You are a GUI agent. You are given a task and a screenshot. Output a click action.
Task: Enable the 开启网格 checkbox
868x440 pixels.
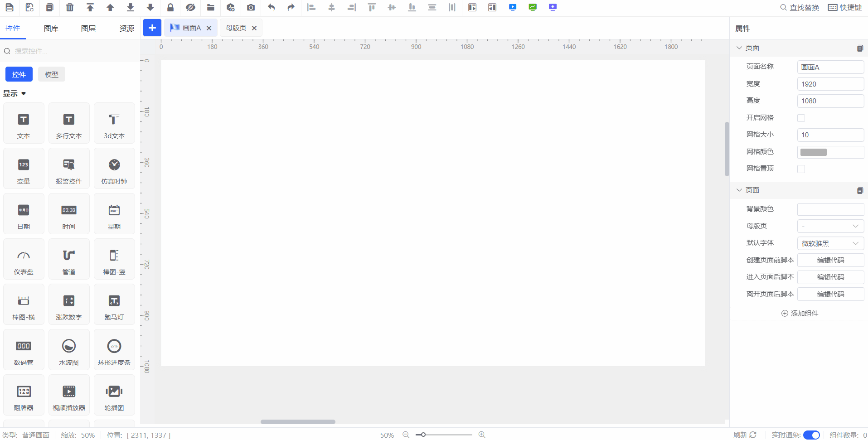coord(801,118)
